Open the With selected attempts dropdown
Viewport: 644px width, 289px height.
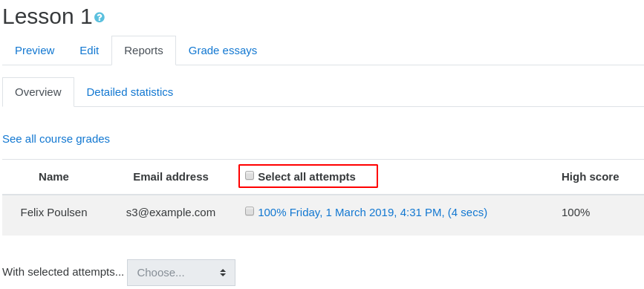tap(181, 273)
